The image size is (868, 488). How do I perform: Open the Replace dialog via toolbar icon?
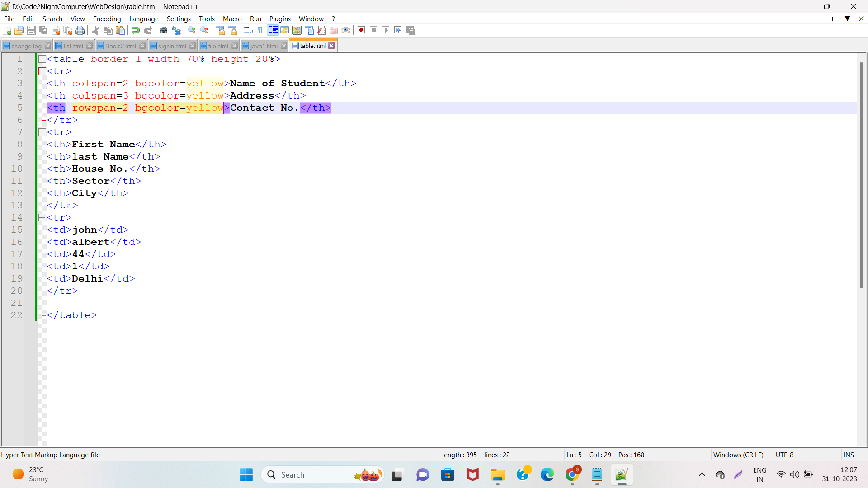click(176, 30)
